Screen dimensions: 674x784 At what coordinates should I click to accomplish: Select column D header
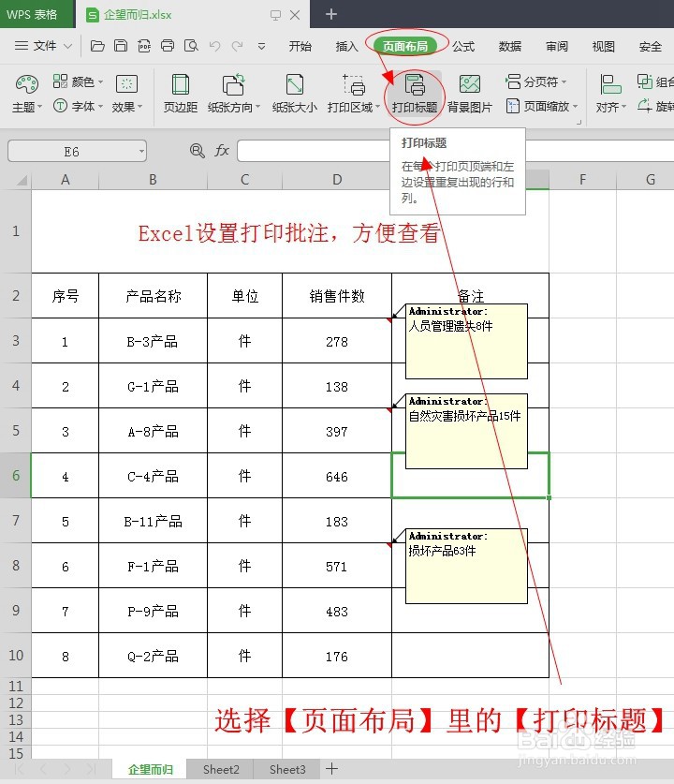pos(337,180)
